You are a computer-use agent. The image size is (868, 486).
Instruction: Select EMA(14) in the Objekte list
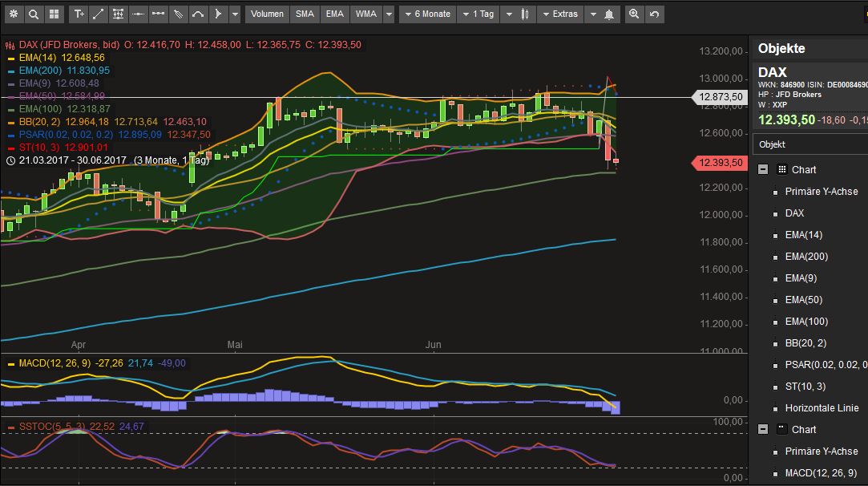click(804, 234)
